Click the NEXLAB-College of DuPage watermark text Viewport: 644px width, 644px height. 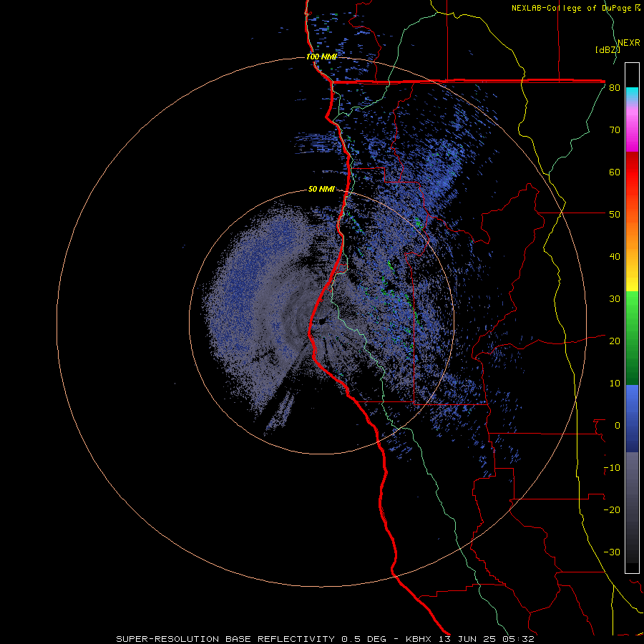575,8
